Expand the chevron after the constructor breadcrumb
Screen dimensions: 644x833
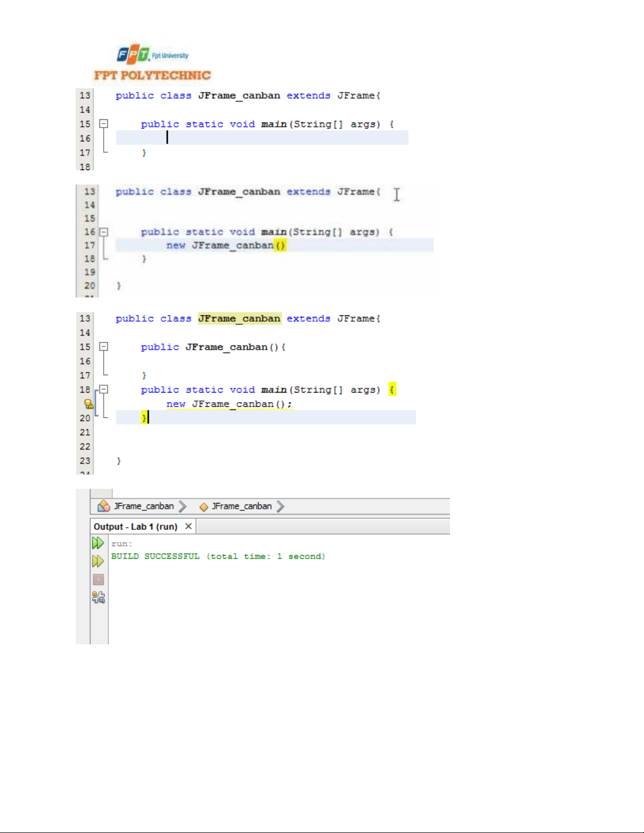click(280, 506)
